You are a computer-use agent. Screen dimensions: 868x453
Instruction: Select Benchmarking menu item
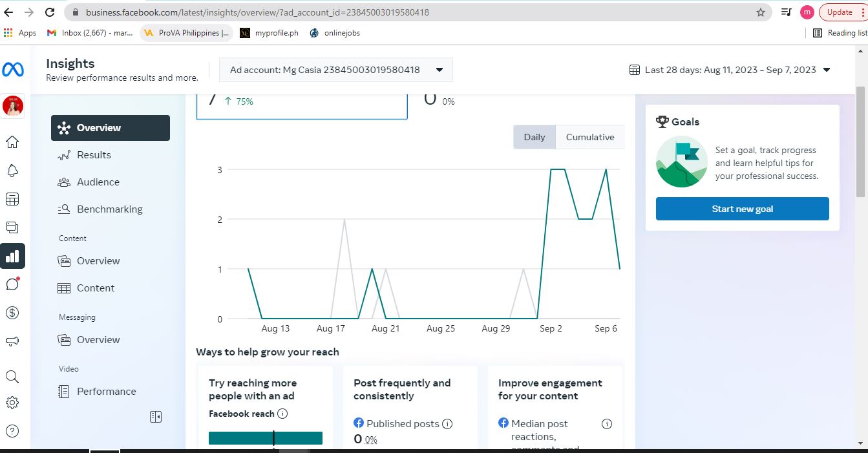pos(109,209)
